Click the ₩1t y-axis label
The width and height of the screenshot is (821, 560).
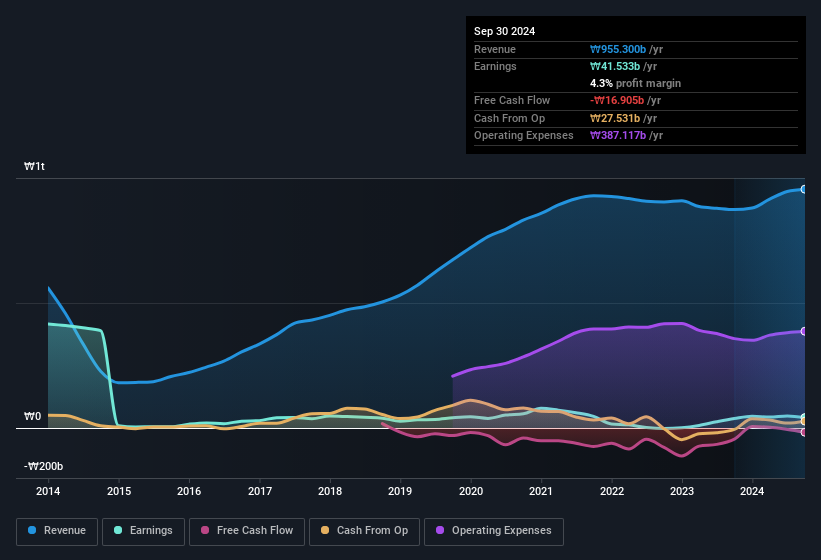click(35, 166)
